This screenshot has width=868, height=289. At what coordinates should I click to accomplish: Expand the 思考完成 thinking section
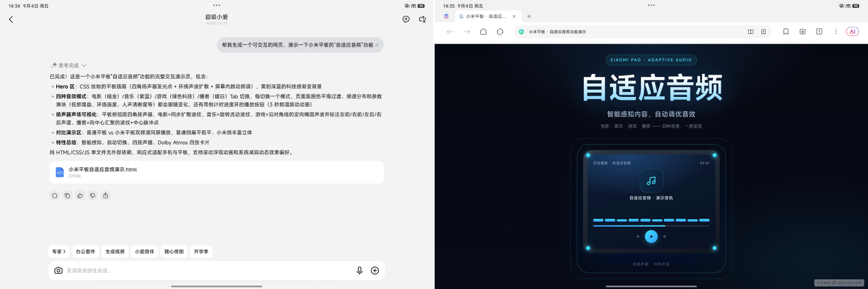coord(68,65)
